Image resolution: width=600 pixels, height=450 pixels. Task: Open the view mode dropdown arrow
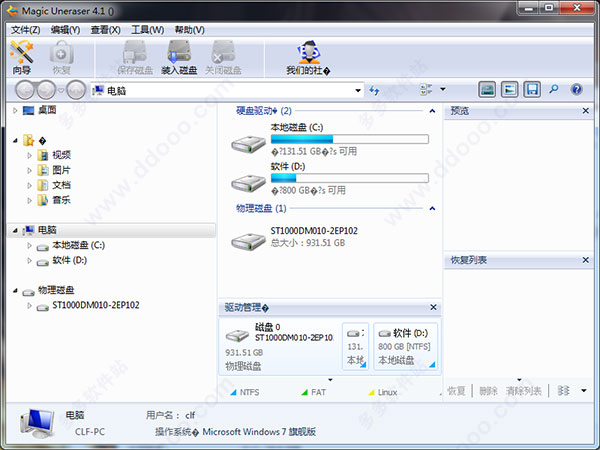[443, 89]
